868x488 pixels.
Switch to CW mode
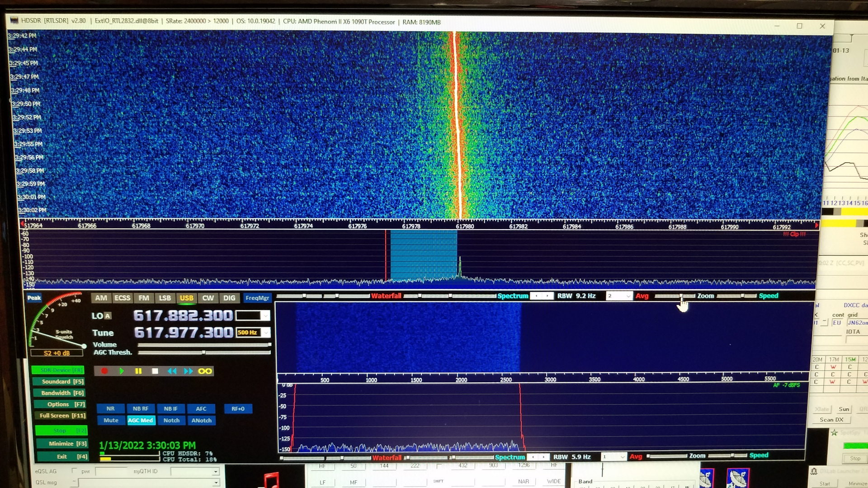click(x=208, y=298)
